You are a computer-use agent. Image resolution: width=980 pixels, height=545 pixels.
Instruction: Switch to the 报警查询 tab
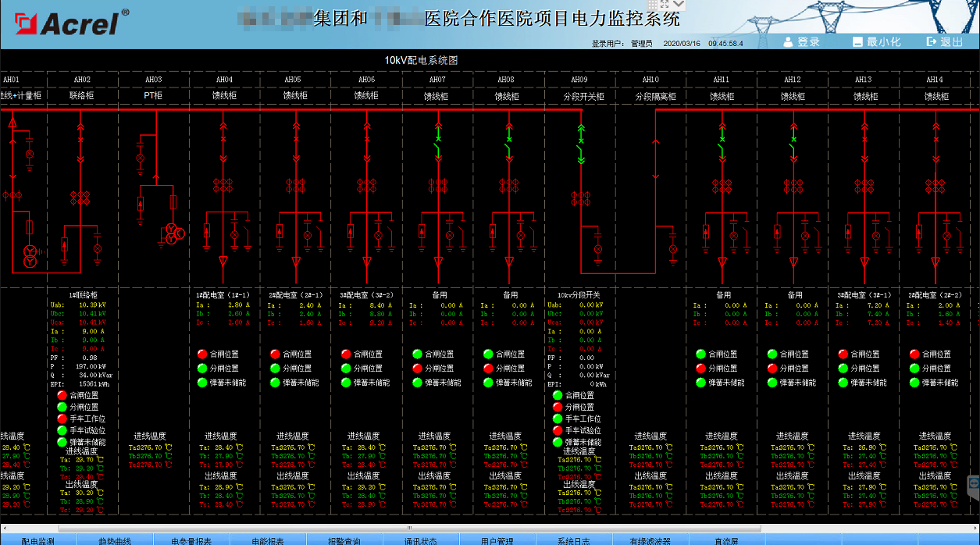point(344,540)
